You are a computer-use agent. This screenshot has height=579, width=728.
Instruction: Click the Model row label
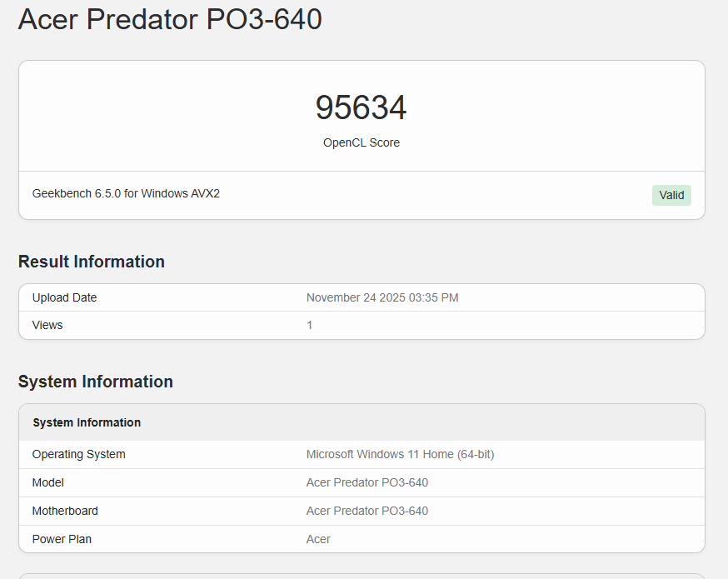click(48, 482)
